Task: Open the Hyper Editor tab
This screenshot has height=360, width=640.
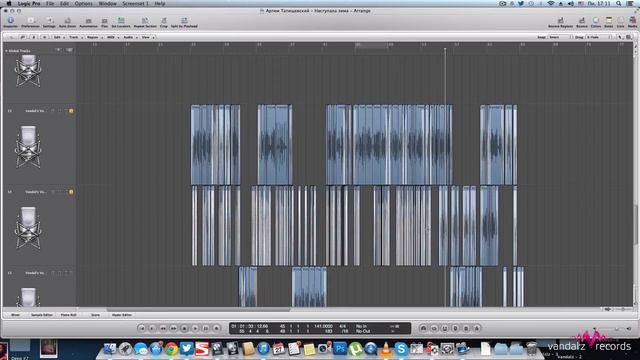Action: [x=122, y=315]
